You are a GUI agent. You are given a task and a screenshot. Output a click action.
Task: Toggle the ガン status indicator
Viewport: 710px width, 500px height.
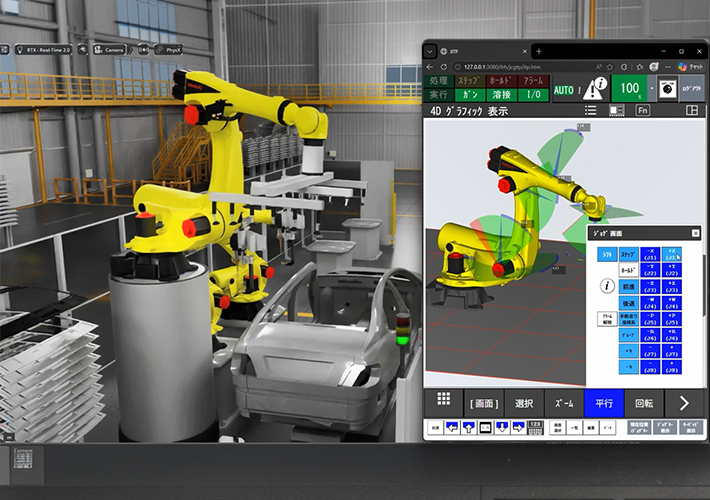click(x=470, y=95)
